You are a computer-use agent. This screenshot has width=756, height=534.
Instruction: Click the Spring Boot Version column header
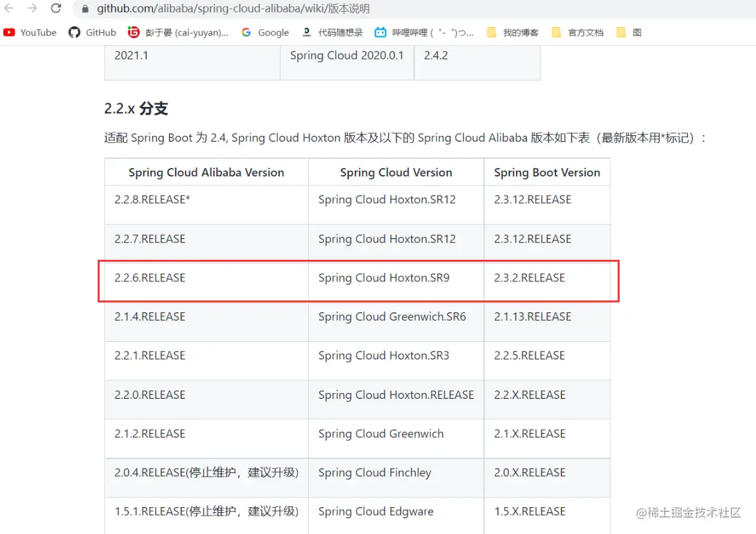(547, 173)
